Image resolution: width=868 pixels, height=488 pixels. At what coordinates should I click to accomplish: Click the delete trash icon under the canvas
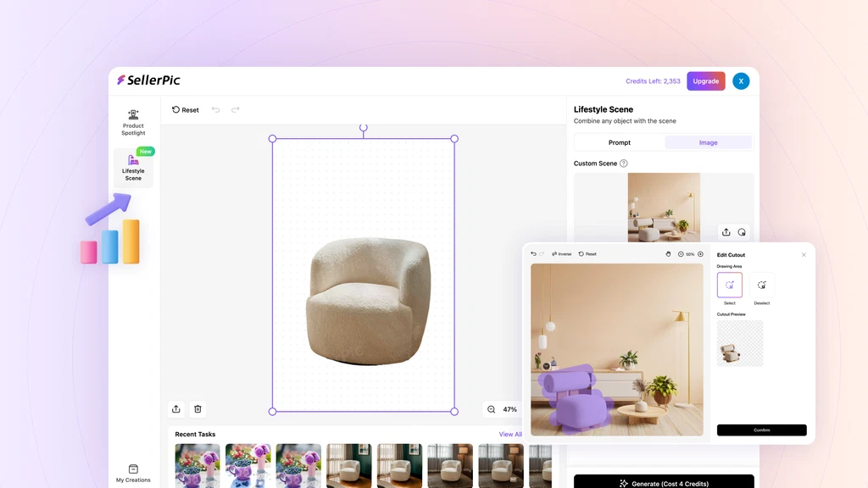tap(197, 409)
